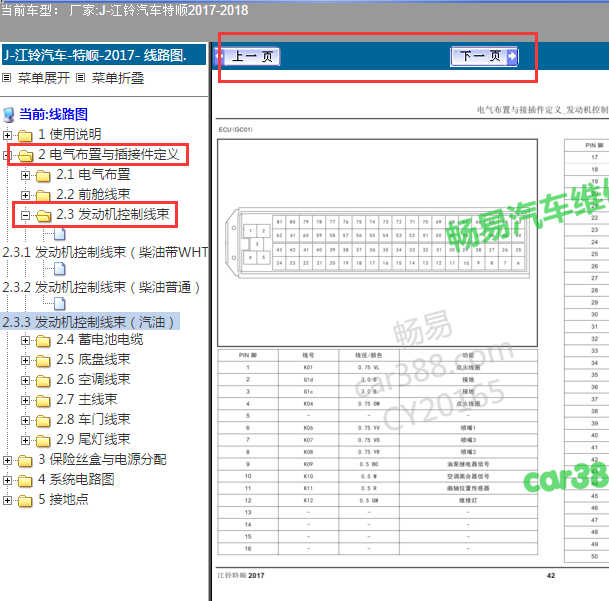Viewport: 609px width, 601px height.
Task: Click folder icon of 2.6 空调线束
Action: point(43,381)
